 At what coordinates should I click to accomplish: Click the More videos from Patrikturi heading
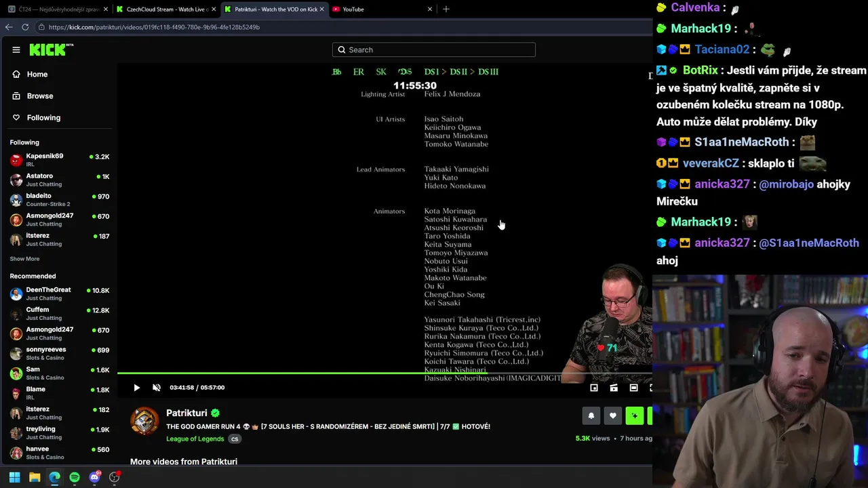point(184,462)
